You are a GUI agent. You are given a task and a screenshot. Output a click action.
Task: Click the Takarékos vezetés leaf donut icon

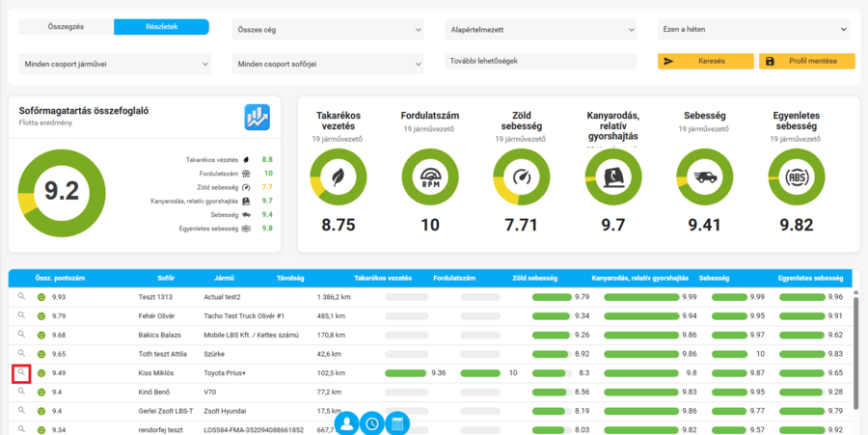pos(338,177)
